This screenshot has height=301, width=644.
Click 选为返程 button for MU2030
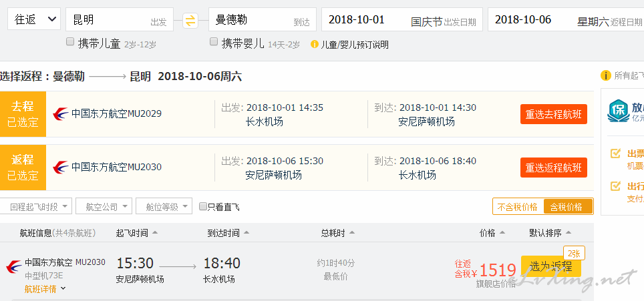[550, 266]
